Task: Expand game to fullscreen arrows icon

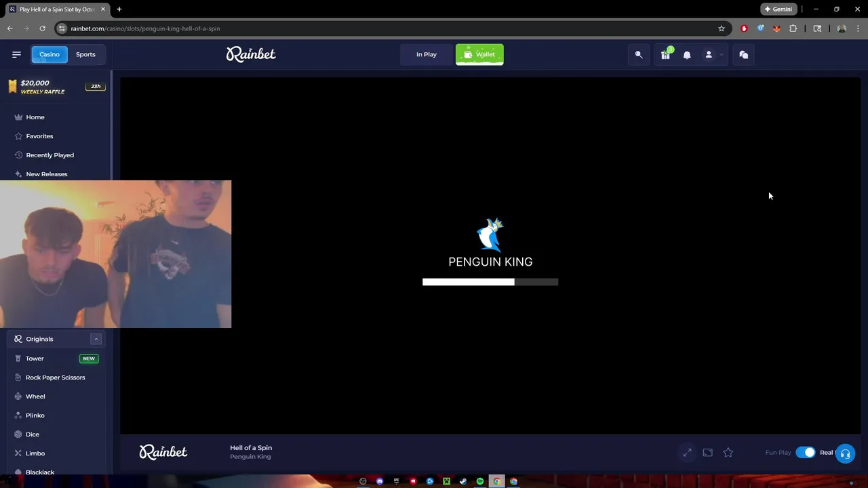Action: click(687, 452)
